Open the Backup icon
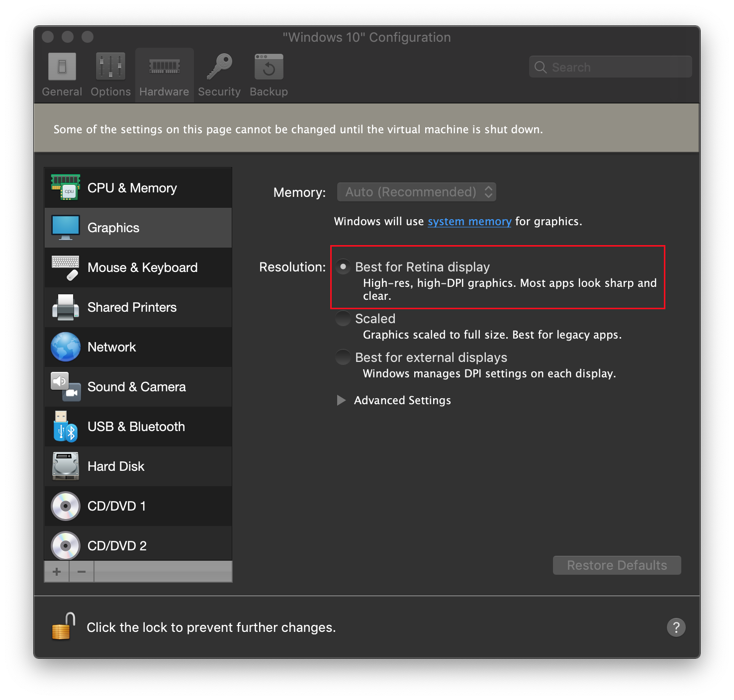This screenshot has height=700, width=734. point(269,67)
